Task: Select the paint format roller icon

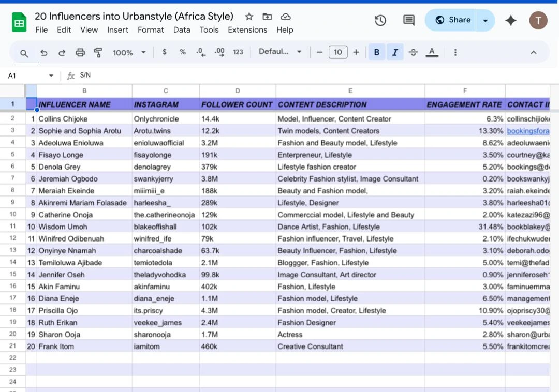Action: [x=98, y=52]
